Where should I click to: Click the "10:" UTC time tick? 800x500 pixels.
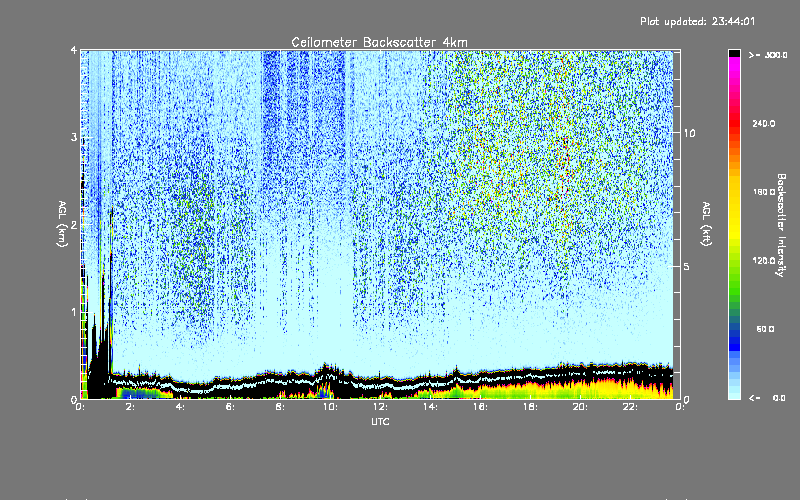[330, 407]
